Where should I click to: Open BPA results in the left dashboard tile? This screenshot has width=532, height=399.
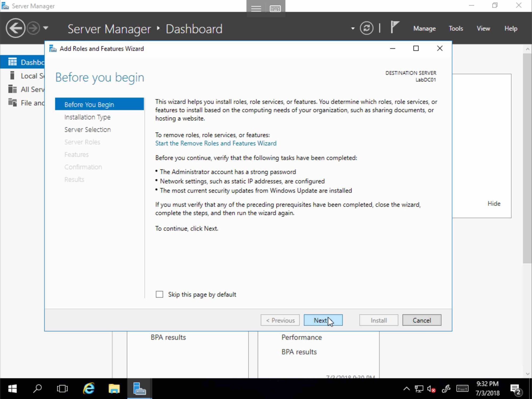coord(168,338)
